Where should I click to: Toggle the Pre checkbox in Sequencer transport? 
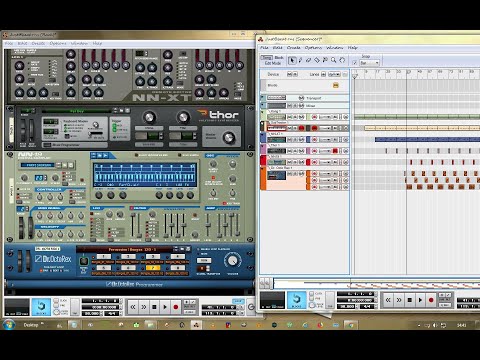click(x=311, y=299)
